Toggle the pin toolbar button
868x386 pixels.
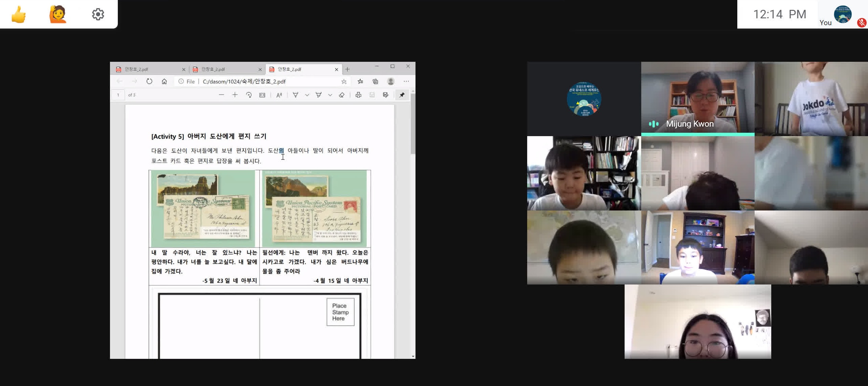[402, 95]
